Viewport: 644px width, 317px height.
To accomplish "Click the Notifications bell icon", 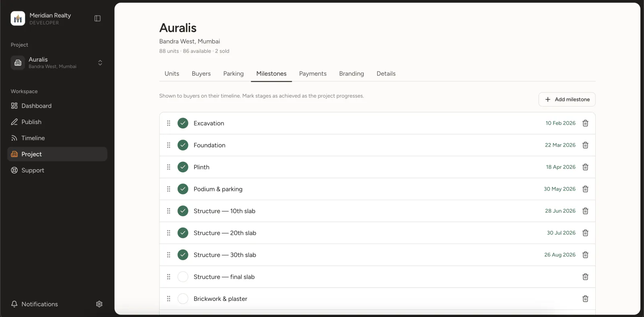I will 14,304.
